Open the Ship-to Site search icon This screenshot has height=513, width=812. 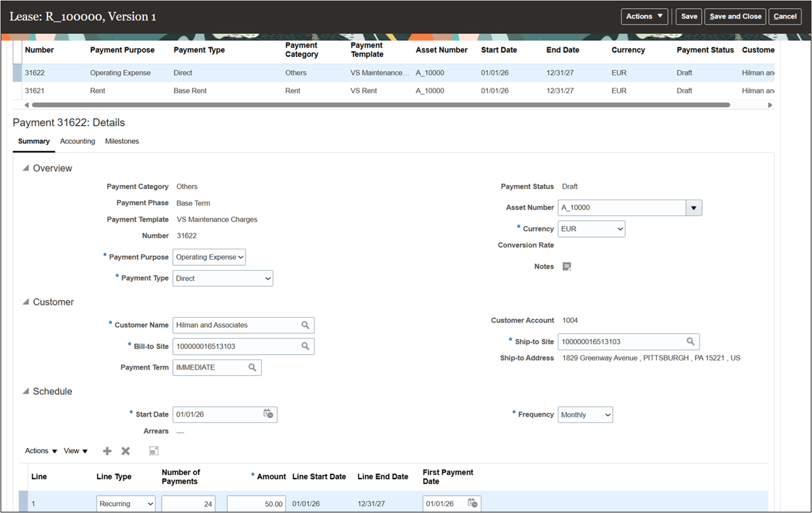(x=690, y=341)
